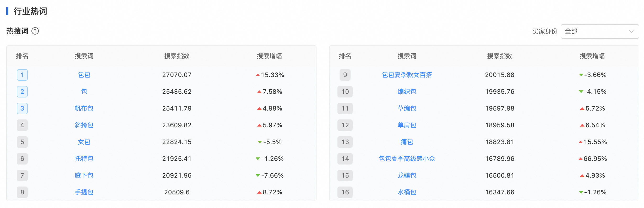This screenshot has height=208, width=644.
Task: Click the rank 1 badge
Action: 22,75
